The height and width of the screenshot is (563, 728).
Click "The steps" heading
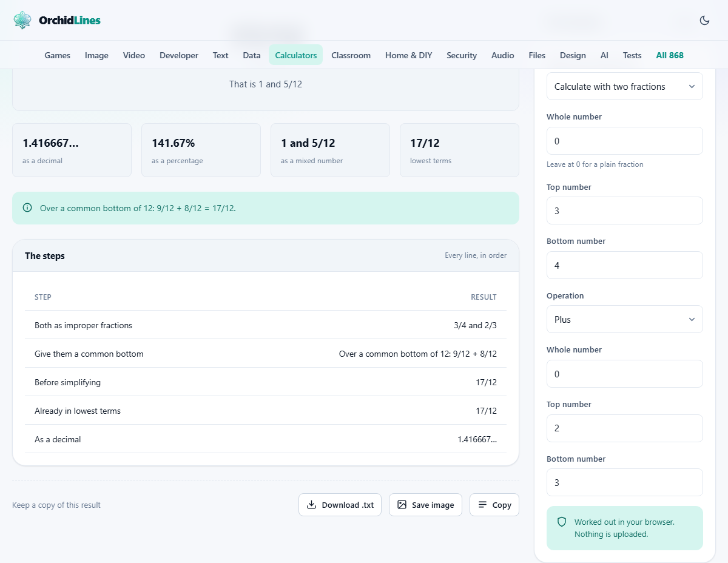point(45,256)
